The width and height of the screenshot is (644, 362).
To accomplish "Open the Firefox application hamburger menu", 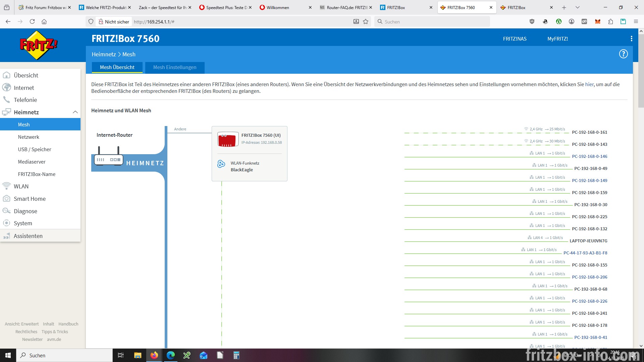I will point(636,21).
